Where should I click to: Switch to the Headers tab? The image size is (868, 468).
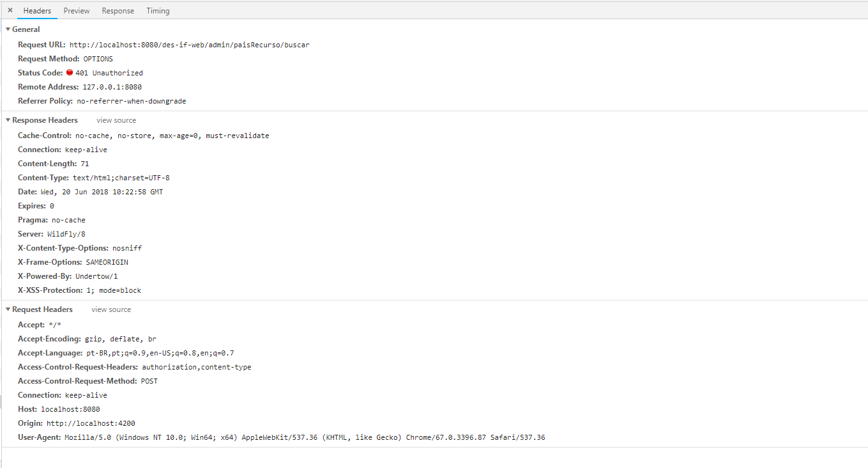click(x=37, y=11)
